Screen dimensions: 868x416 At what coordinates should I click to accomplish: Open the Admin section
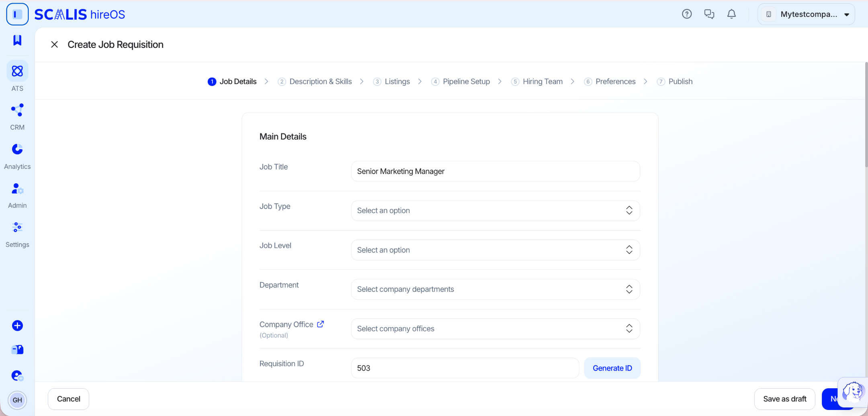17,195
